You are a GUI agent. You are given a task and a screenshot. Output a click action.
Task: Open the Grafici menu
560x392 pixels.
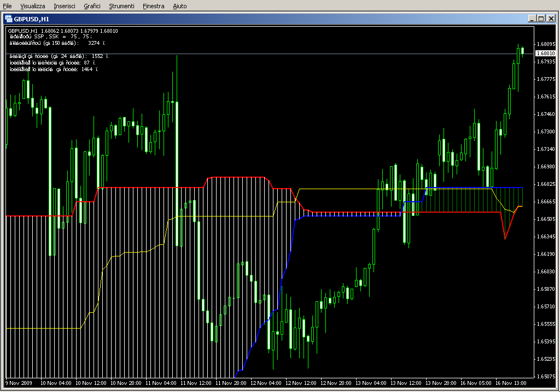[x=92, y=6]
